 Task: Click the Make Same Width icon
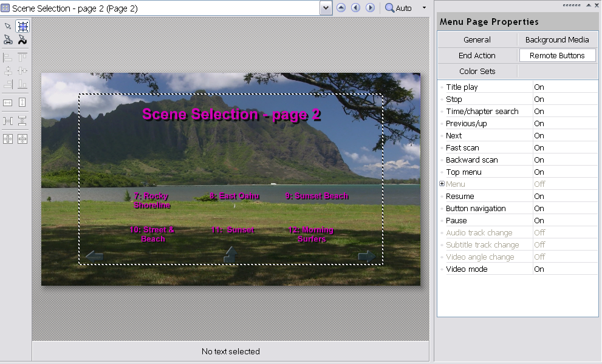[x=8, y=103]
